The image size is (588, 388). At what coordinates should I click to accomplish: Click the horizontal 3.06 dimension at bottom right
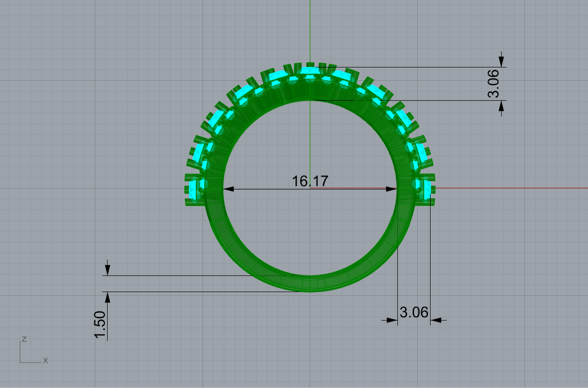click(x=414, y=312)
